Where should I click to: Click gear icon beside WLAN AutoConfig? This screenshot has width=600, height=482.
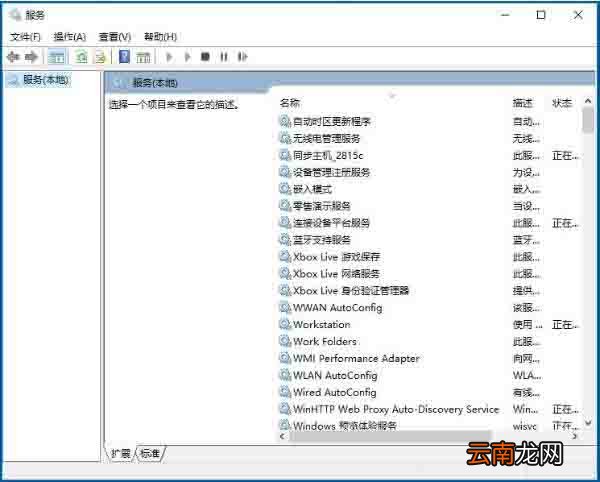point(285,375)
